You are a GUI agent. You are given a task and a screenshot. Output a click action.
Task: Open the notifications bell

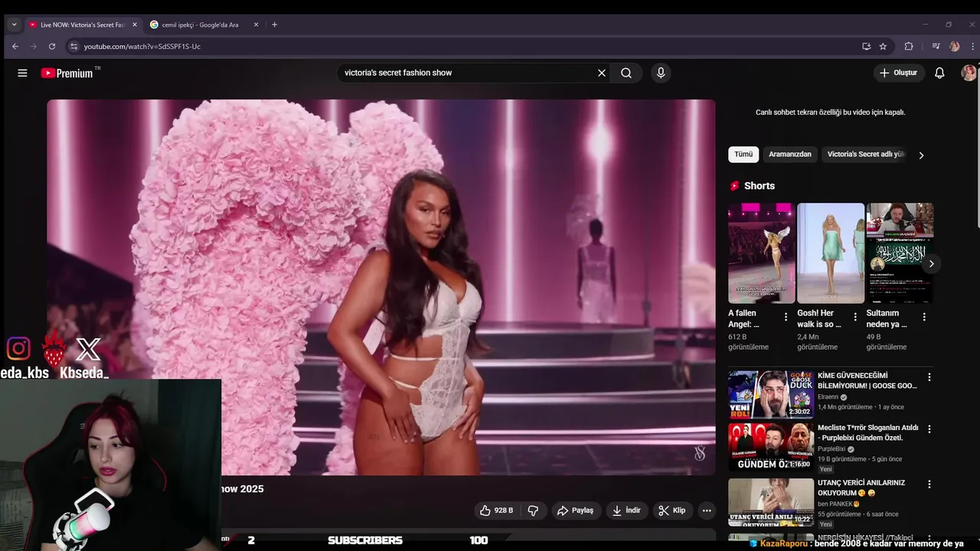point(939,73)
